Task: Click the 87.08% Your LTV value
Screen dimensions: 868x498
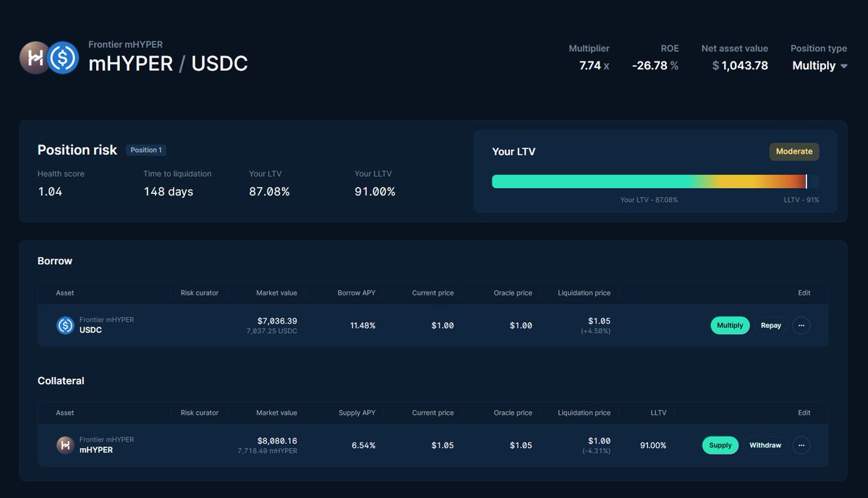Action: pyautogui.click(x=269, y=192)
